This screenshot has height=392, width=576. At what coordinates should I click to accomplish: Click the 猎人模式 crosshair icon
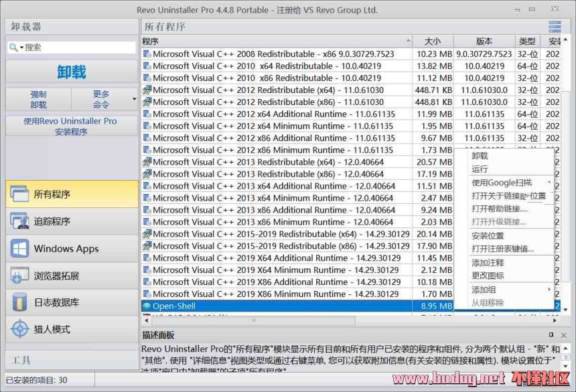coord(19,329)
